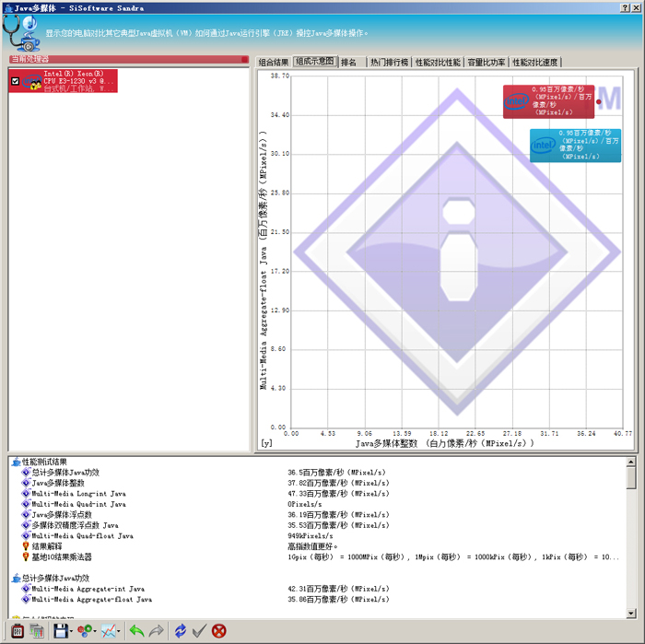Switch to the 排名 tab
645x644 pixels.
(349, 62)
